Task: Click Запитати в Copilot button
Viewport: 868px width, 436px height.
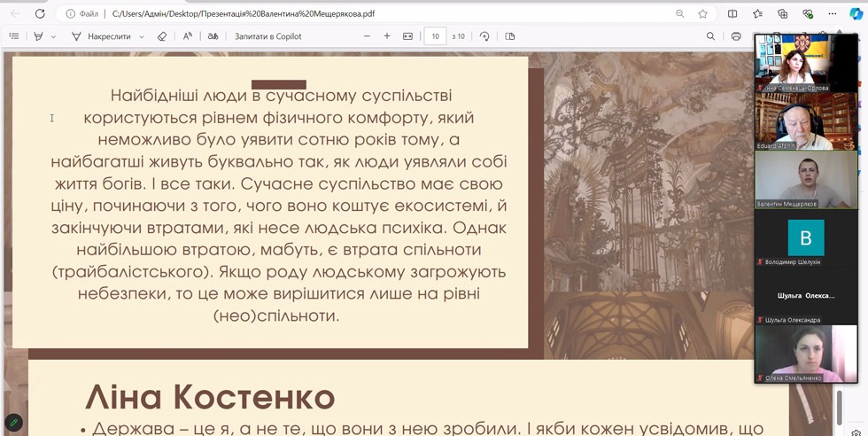Action: click(267, 36)
